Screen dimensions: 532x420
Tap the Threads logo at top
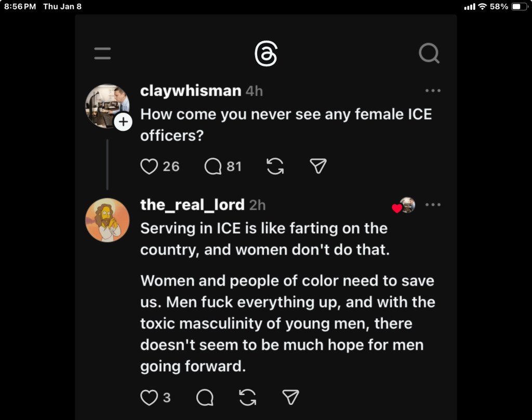click(266, 53)
